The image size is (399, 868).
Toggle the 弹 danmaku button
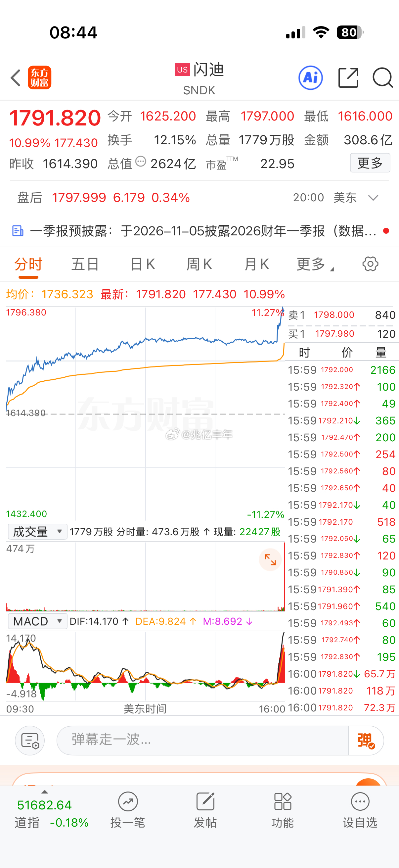click(x=366, y=740)
